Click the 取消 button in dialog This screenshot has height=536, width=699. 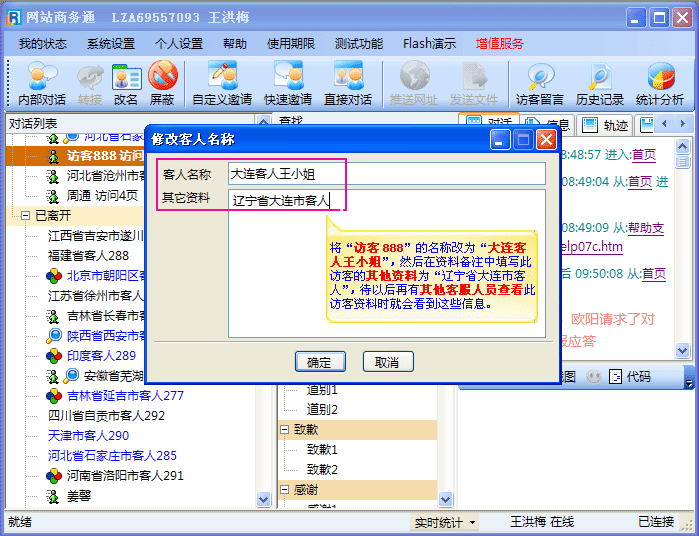point(388,362)
